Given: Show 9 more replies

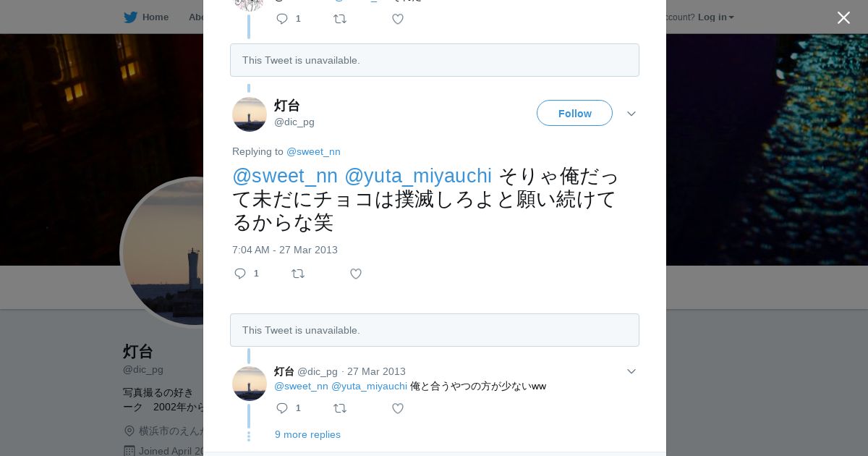Looking at the screenshot, I should pyautogui.click(x=307, y=434).
